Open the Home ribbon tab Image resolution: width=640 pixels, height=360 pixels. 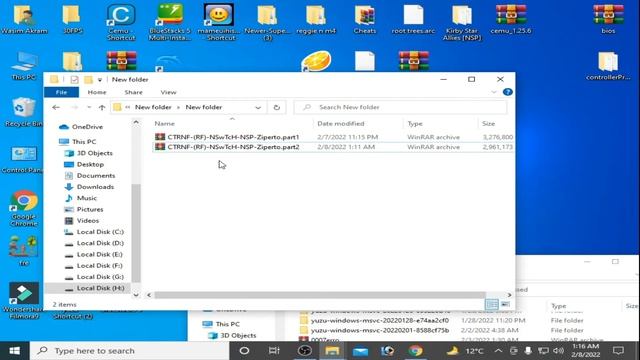pos(97,92)
